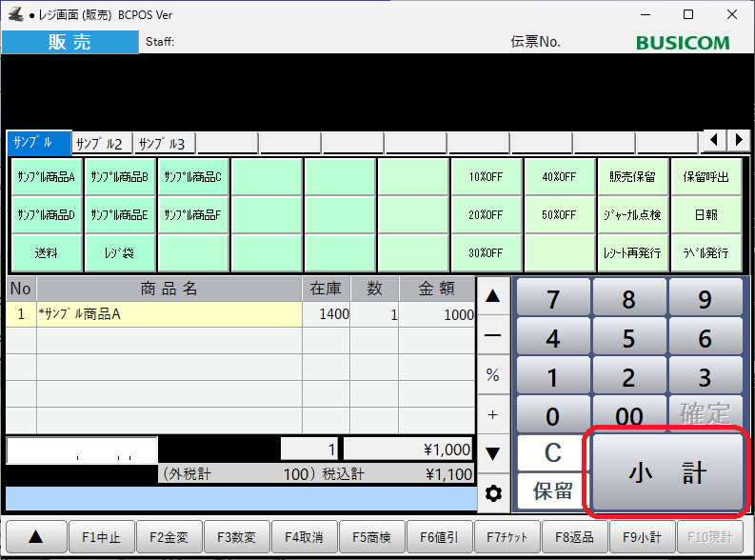The image size is (755, 560).
Task: Select the サンプル商品A row in the list
Action: [x=171, y=314]
